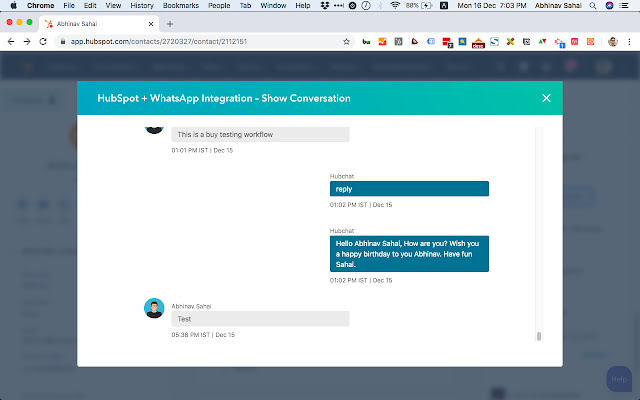Open the History menu
The image size is (640, 400).
(142, 5)
